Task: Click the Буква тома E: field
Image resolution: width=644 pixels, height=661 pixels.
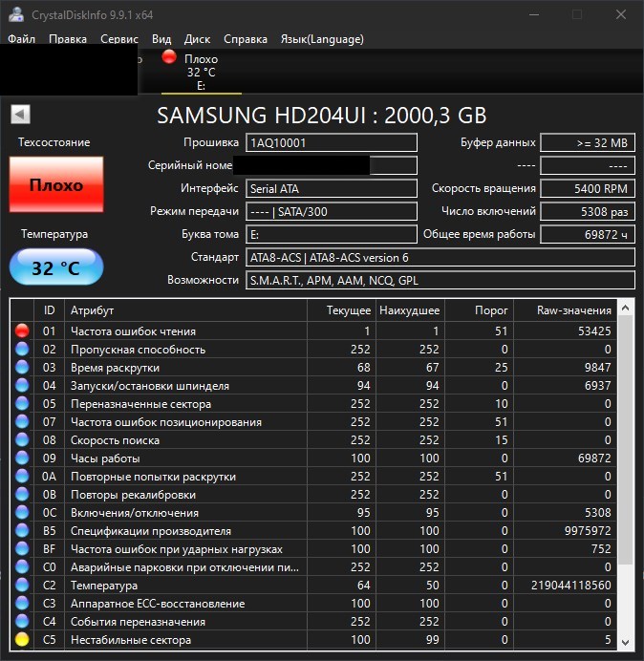Action: coord(332,234)
